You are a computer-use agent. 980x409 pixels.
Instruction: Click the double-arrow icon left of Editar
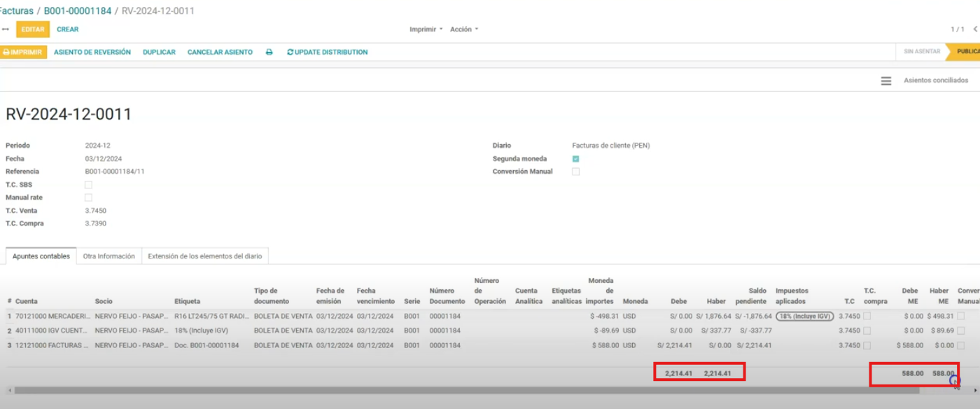(6, 29)
